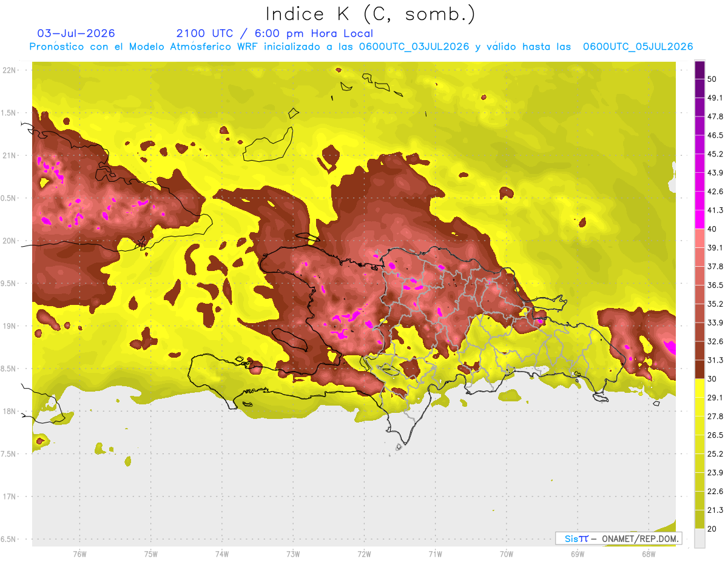Click the colorbar value "23.9"
This screenshot has width=728, height=562.
[715, 472]
